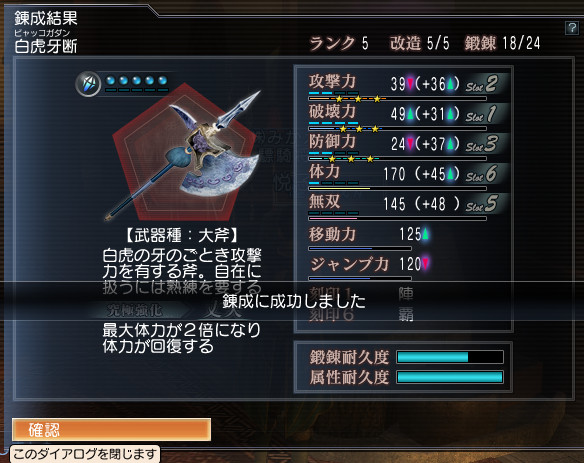
Task: Click the question mark help icon
Action: 571,28
